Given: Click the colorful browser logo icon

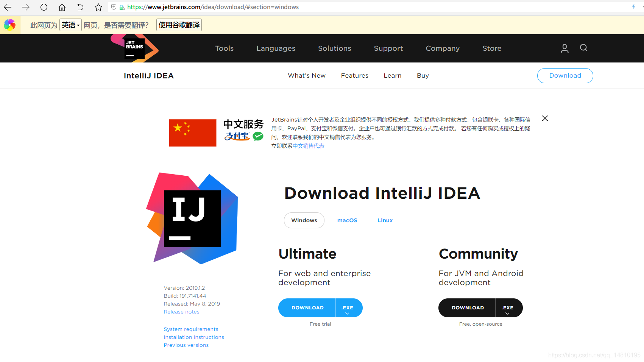Looking at the screenshot, I should (10, 25).
